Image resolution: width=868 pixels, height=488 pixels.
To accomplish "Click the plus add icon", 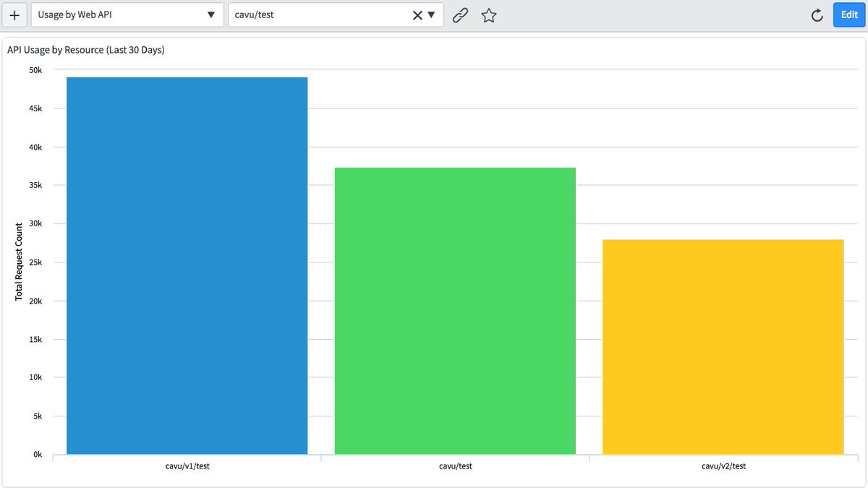I will pyautogui.click(x=14, y=14).
